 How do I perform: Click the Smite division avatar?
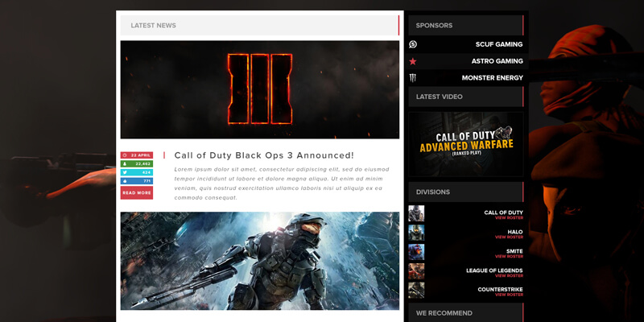tap(416, 252)
